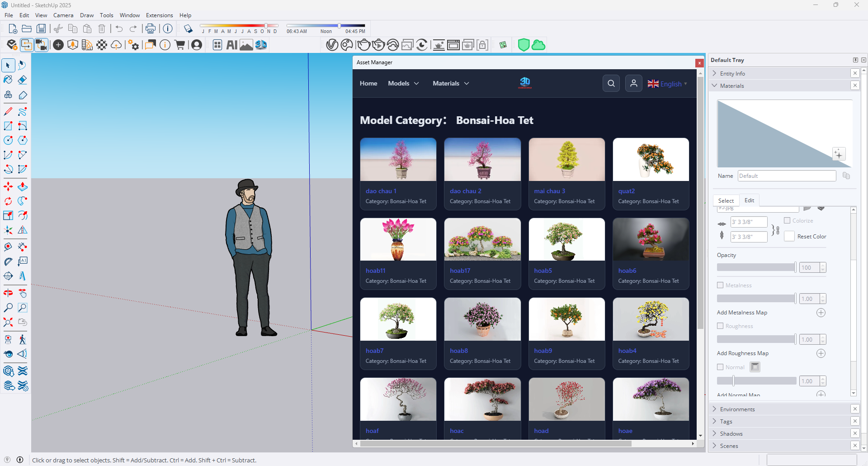Activate the Eraser tool

(x=22, y=80)
